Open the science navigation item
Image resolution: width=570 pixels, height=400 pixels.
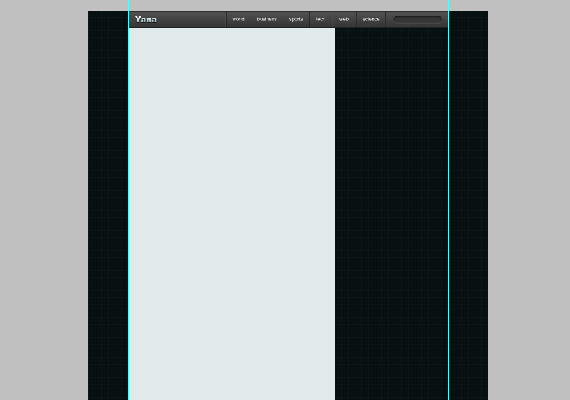click(371, 19)
